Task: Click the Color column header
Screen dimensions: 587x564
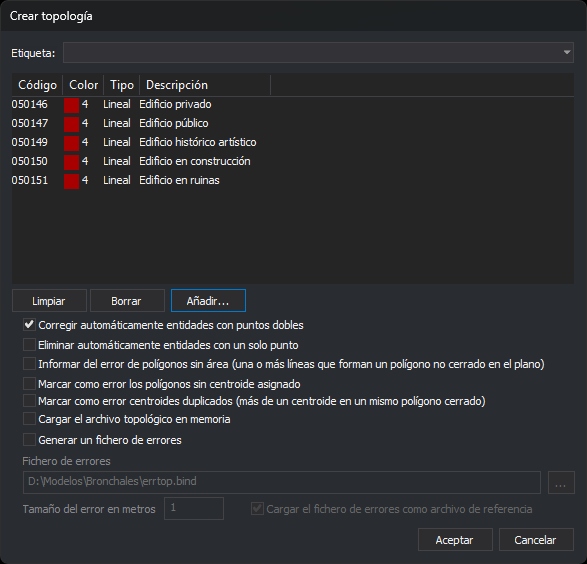Action: [x=83, y=85]
